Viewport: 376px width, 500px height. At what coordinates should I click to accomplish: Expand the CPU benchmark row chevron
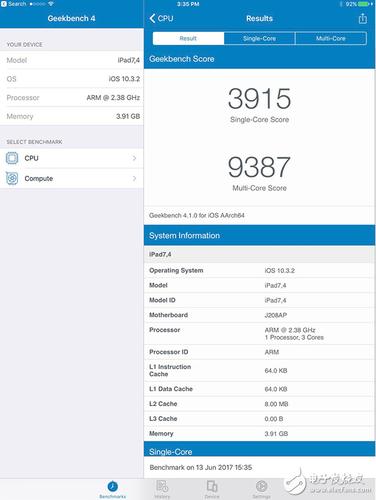pyautogui.click(x=134, y=158)
